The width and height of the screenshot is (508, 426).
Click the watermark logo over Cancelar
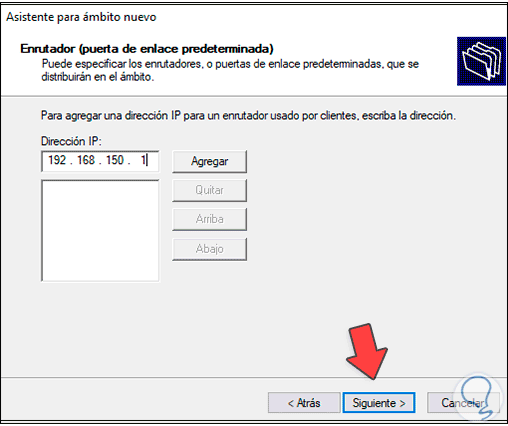tap(478, 397)
